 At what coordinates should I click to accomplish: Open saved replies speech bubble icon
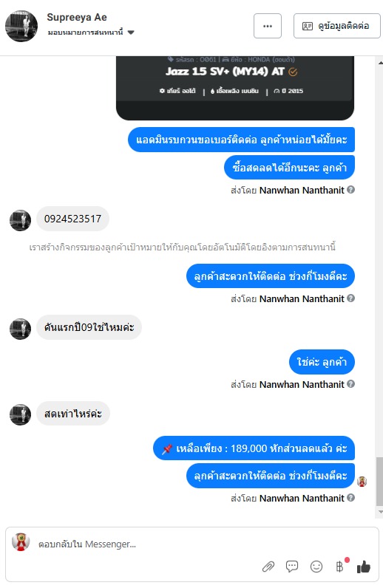click(292, 566)
